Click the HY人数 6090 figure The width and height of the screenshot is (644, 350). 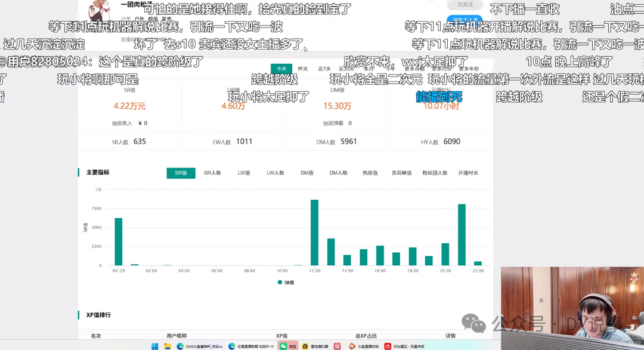click(440, 142)
